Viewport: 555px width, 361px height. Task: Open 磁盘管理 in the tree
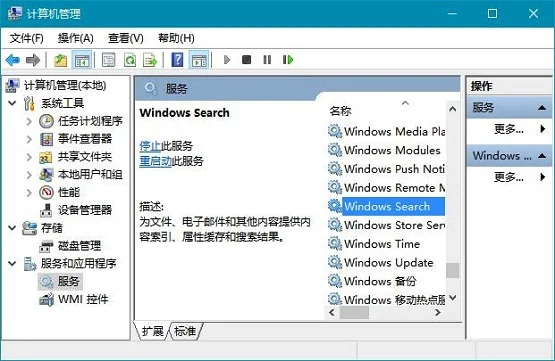(80, 246)
